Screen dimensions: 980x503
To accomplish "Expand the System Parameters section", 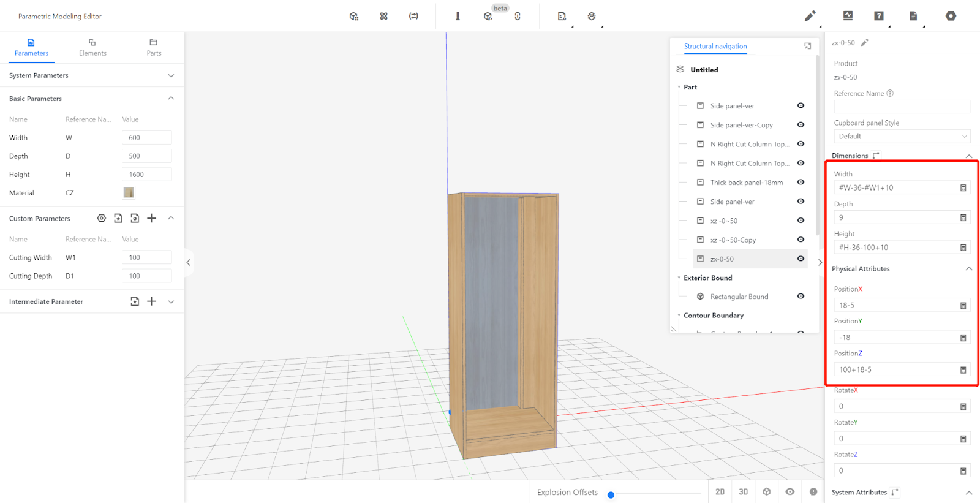I will (171, 75).
